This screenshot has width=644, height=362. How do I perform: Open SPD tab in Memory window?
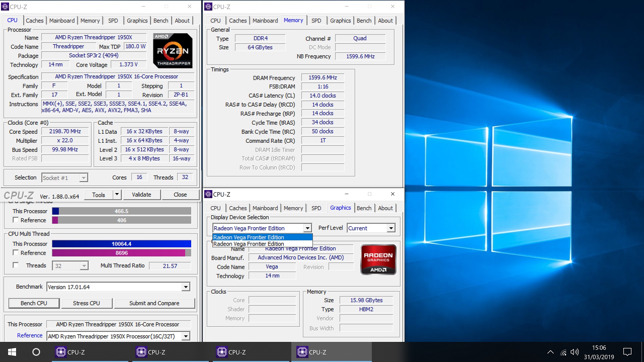tap(316, 20)
